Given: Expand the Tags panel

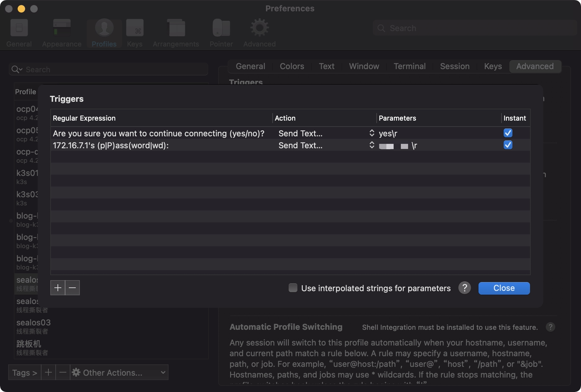Looking at the screenshot, I should click(25, 373).
